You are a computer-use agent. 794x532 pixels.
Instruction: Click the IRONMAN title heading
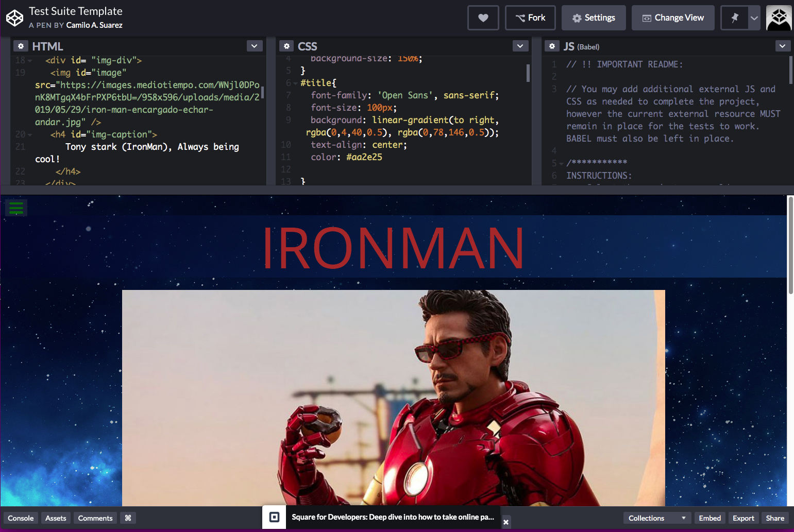click(393, 248)
